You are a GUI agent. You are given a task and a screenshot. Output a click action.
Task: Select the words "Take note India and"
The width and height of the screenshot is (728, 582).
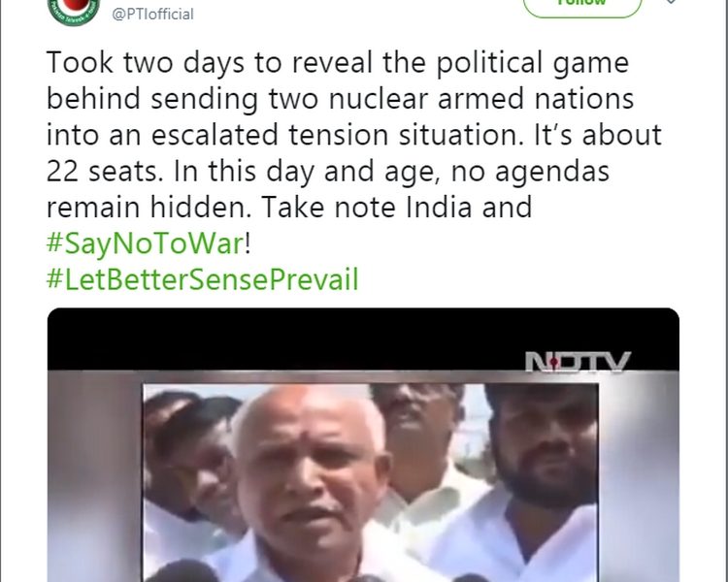pos(397,207)
